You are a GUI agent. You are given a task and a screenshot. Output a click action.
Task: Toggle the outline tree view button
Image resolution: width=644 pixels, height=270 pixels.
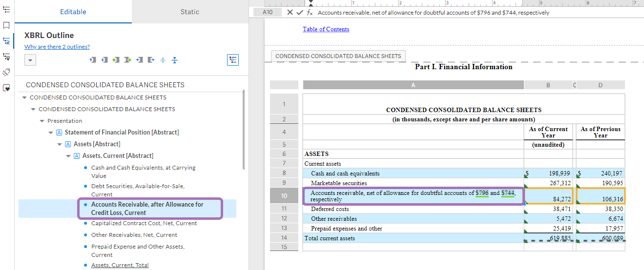233,60
